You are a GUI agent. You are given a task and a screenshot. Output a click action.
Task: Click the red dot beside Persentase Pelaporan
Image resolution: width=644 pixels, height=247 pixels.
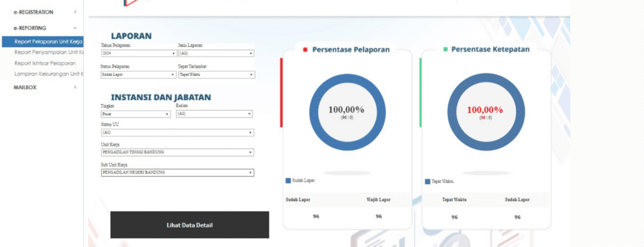(x=305, y=50)
